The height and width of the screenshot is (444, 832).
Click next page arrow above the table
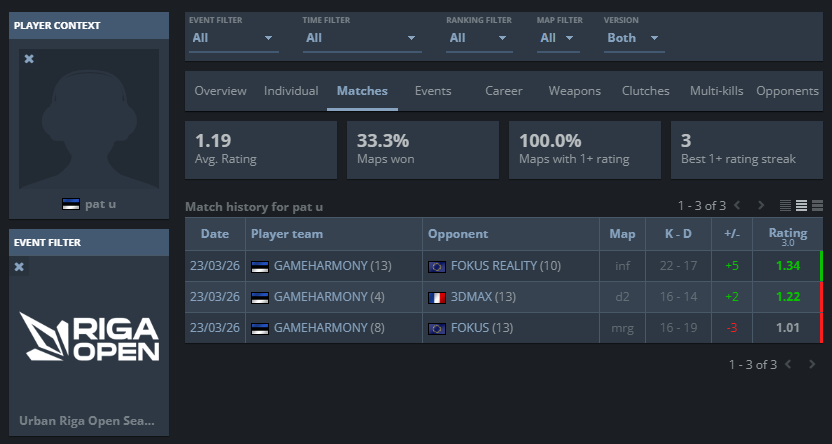point(761,205)
